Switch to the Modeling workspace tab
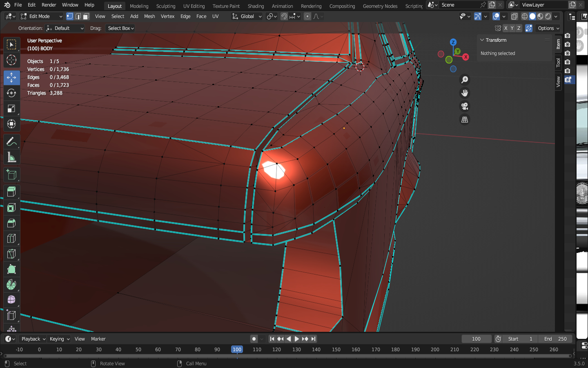Screen dimensions: 588x368 coord(139,6)
